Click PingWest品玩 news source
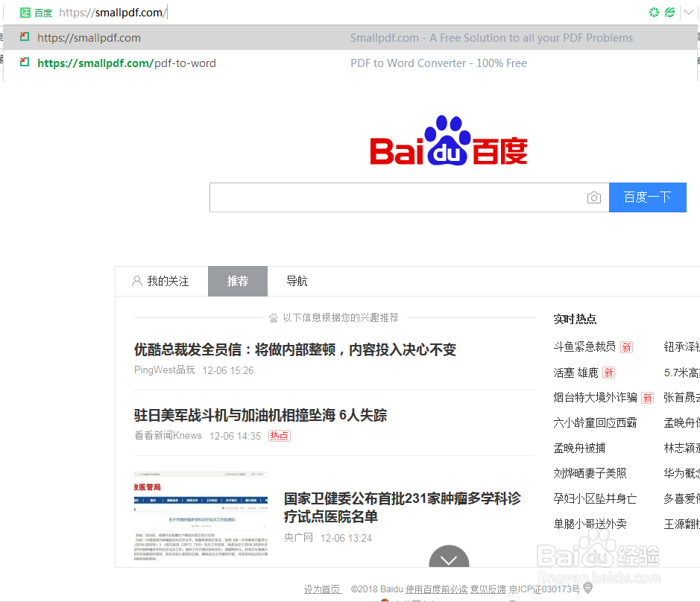The image size is (700, 602). click(164, 370)
